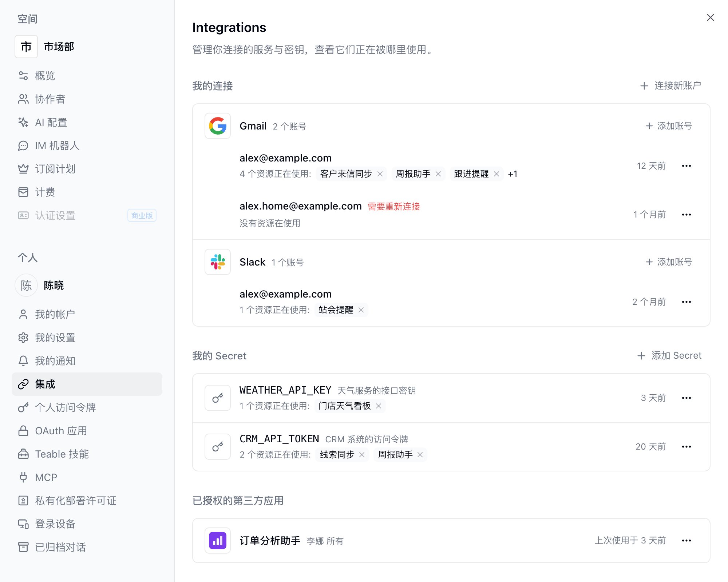The height and width of the screenshot is (582, 728).
Task: Click the 需要重新连接 reconnect warning
Action: 394,207
